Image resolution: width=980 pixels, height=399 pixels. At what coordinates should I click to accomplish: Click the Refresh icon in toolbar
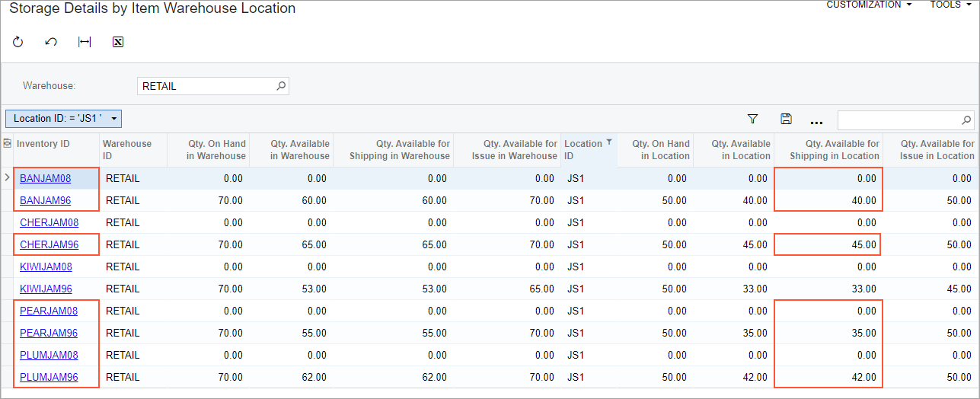coord(18,42)
